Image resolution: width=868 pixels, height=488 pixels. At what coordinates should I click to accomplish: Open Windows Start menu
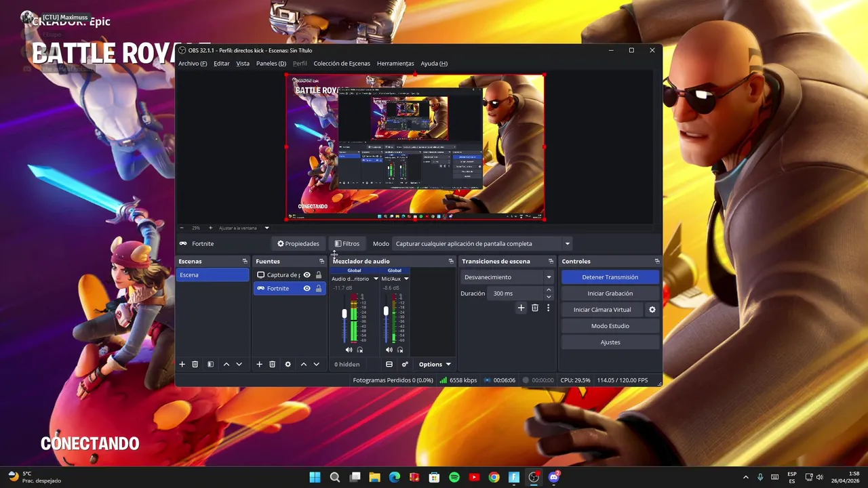click(315, 477)
